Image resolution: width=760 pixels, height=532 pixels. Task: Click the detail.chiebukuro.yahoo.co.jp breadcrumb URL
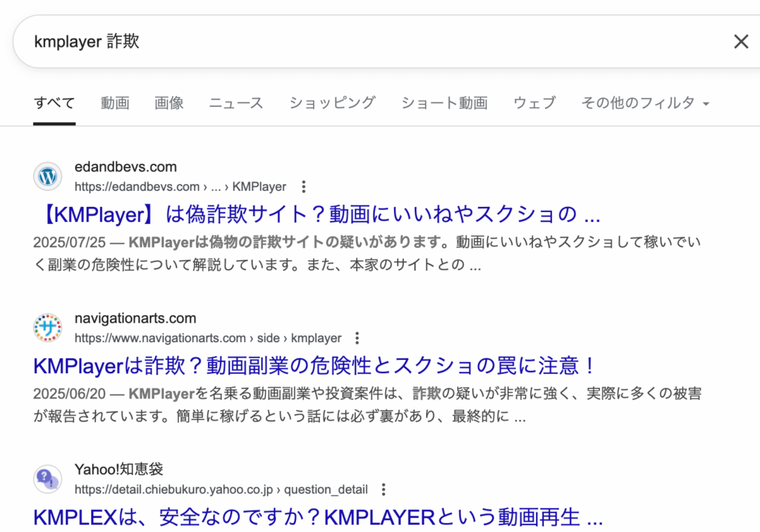(221, 490)
